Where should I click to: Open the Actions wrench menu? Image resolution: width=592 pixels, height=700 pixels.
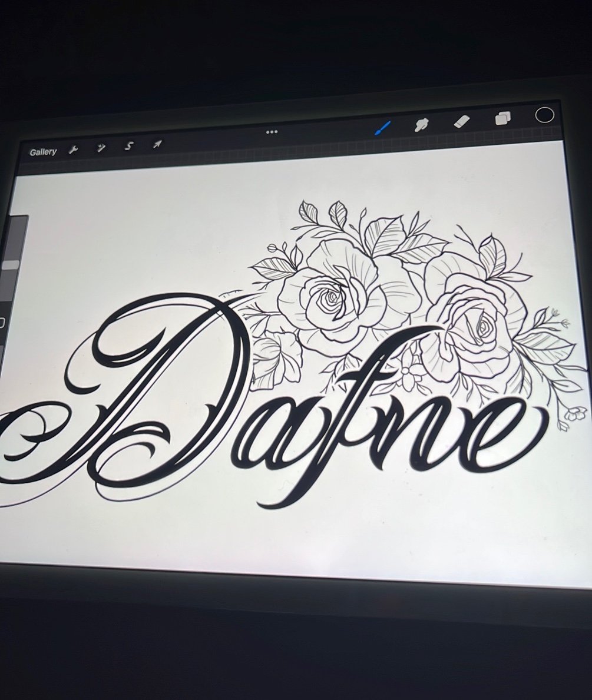[73, 150]
